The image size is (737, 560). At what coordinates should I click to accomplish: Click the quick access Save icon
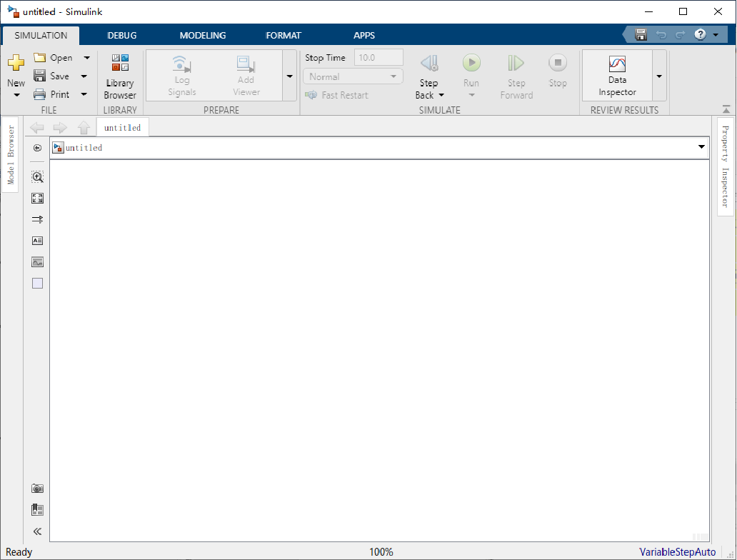[x=641, y=35]
